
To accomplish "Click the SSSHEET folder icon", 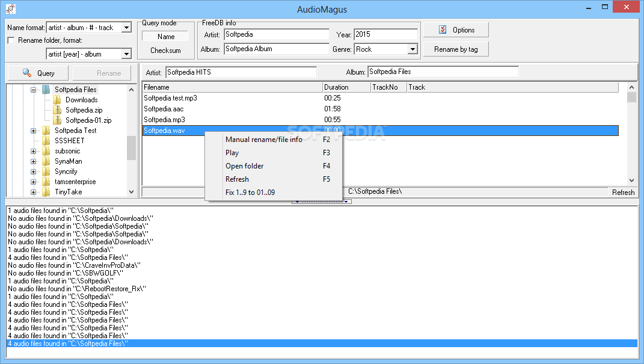I will [x=46, y=141].
